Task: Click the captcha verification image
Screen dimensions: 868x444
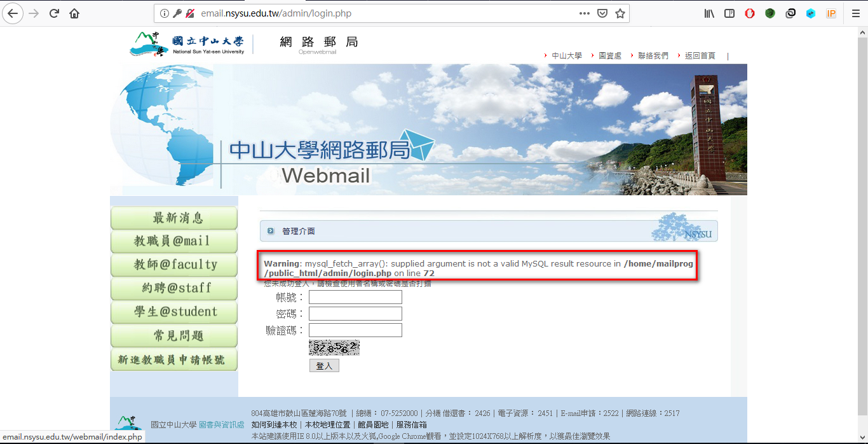Action: [x=334, y=347]
